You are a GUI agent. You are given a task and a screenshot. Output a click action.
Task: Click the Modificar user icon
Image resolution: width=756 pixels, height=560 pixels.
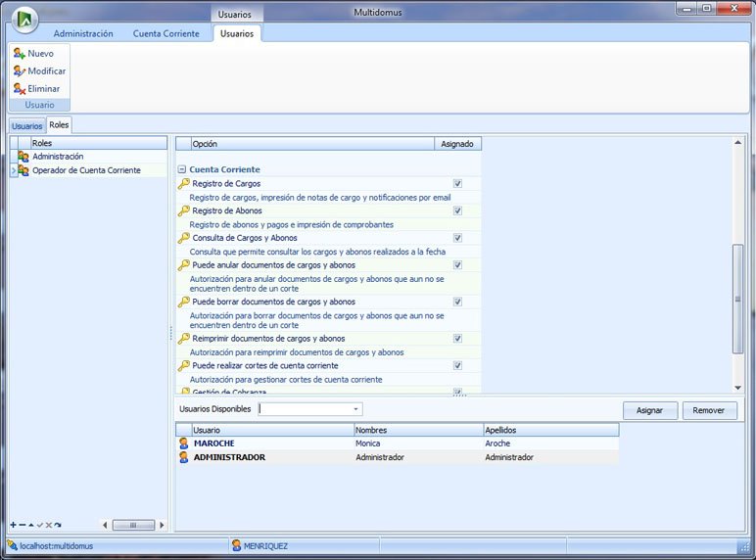19,71
